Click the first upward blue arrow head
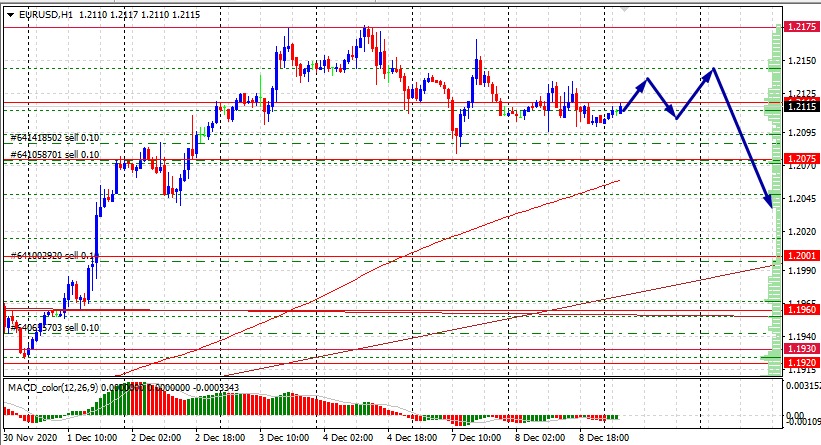 point(648,81)
